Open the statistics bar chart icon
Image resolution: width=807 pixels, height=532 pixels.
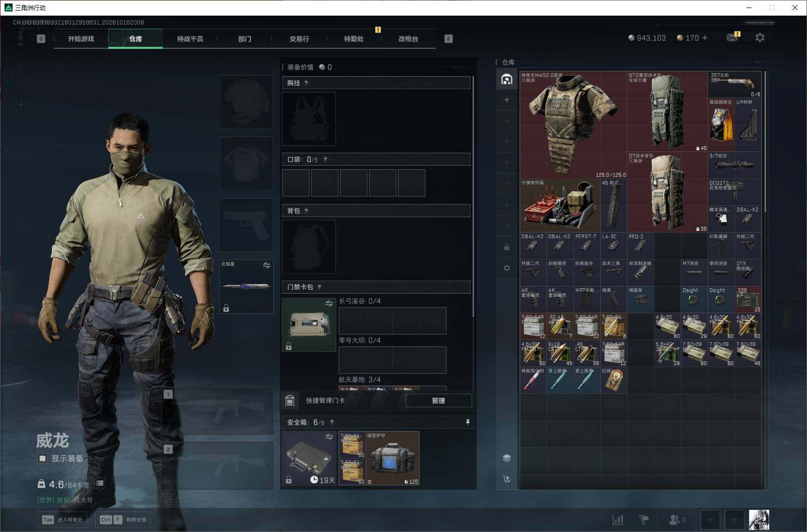[618, 519]
